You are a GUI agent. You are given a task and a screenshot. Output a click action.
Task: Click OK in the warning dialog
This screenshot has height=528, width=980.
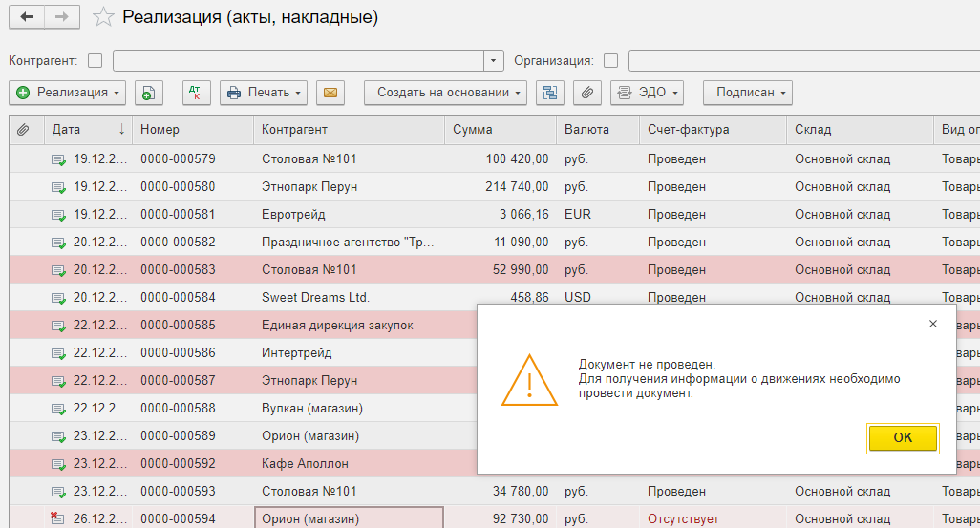pyautogui.click(x=903, y=438)
